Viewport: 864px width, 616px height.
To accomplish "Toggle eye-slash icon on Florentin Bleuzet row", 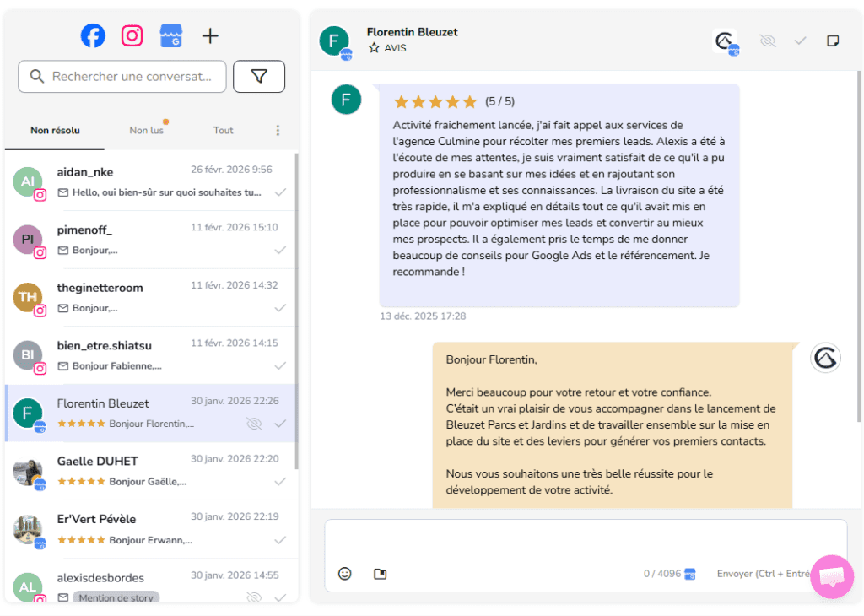I will [253, 423].
